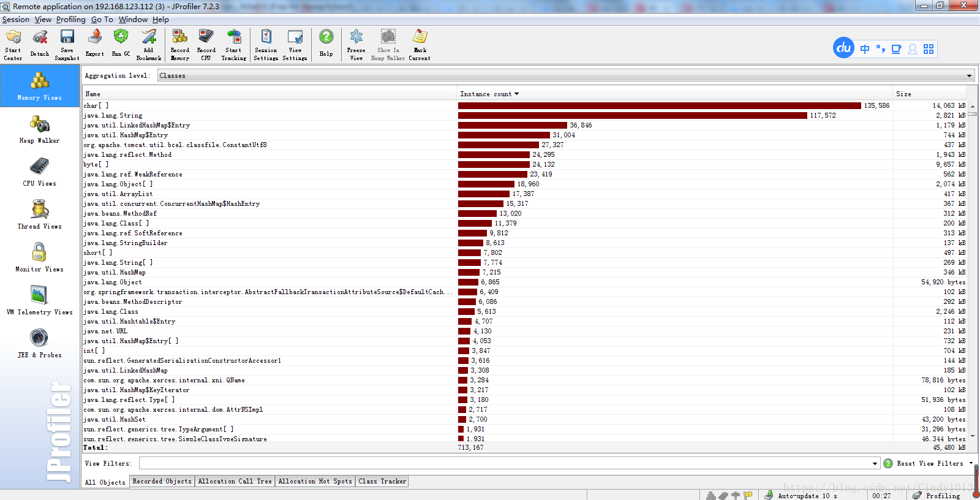Click the Freeze View toolbar icon
980x500 pixels.
pyautogui.click(x=356, y=45)
